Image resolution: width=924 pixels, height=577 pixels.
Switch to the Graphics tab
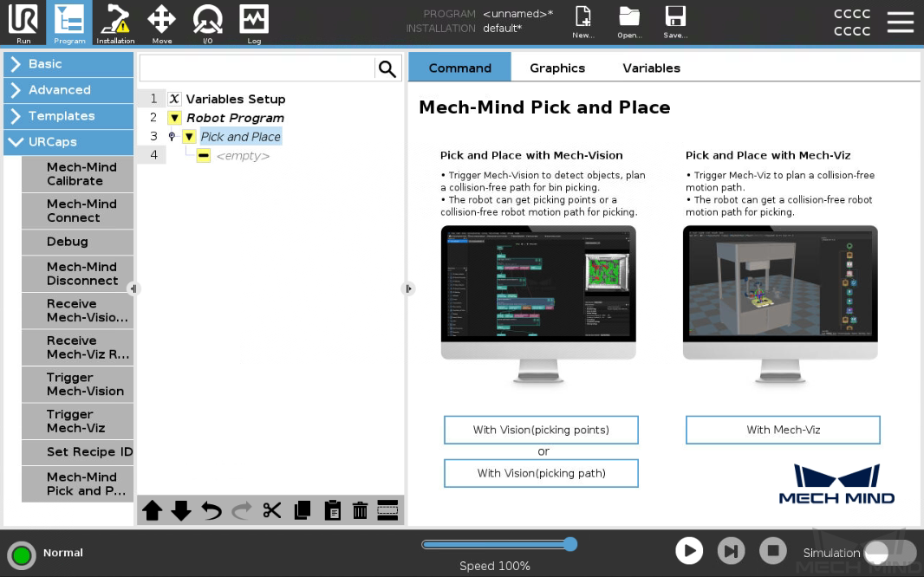click(556, 68)
